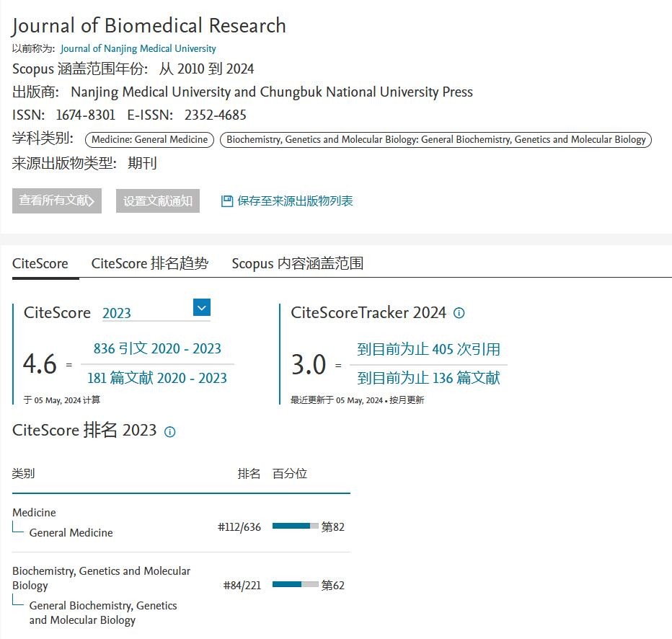Click the Medicine: General Medicine tag
This screenshot has height=639, width=672.
(149, 140)
